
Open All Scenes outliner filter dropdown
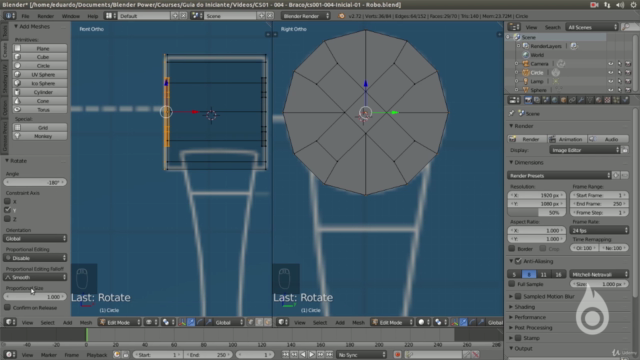(591, 27)
